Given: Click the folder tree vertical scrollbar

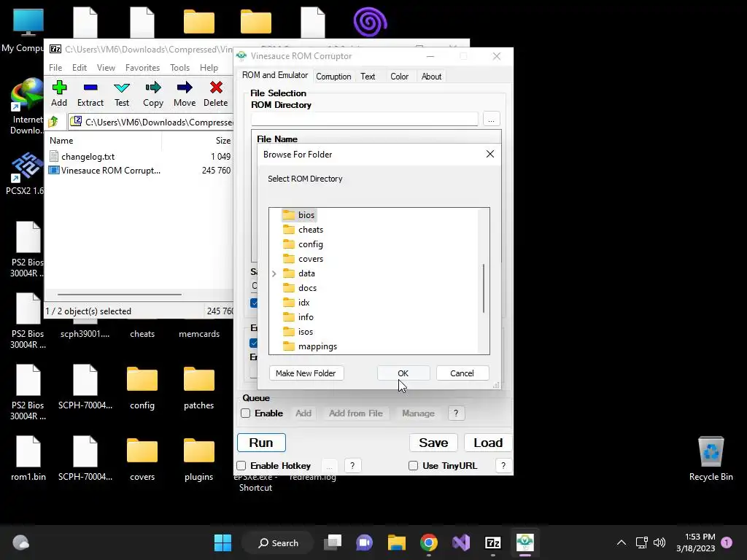Looking at the screenshot, I should [x=484, y=289].
